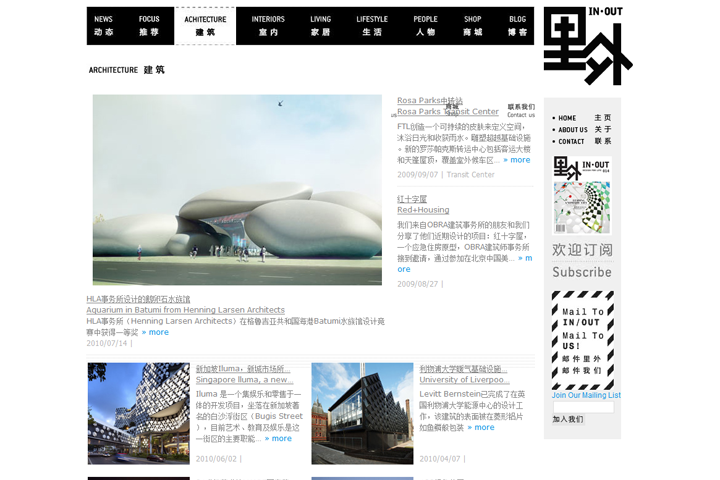
Task: Click the IN·OUT logo at top right
Action: pyautogui.click(x=587, y=46)
